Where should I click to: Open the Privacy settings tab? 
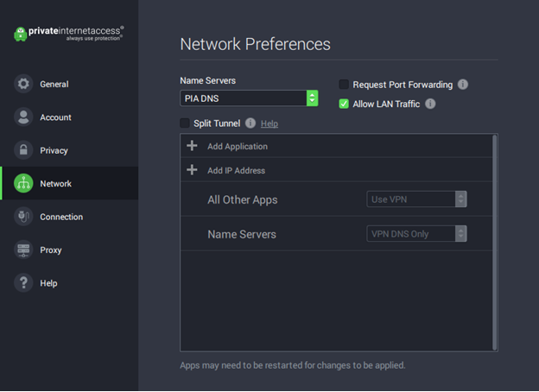point(69,150)
